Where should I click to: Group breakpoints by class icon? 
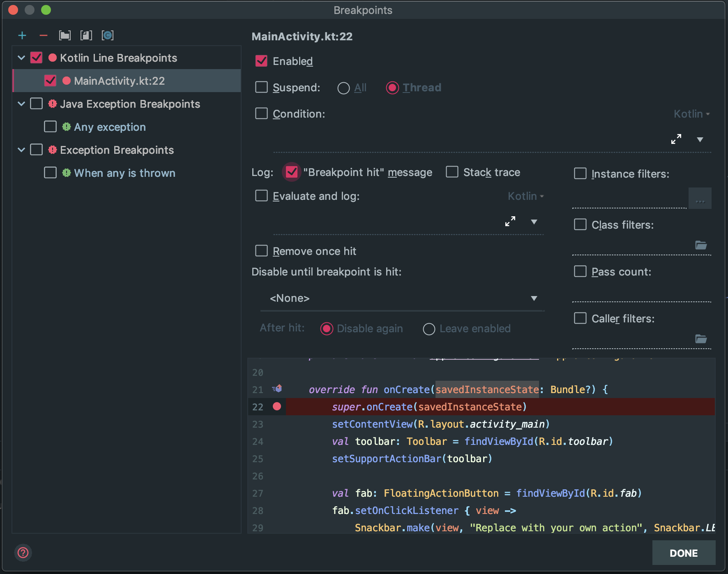[x=86, y=35]
